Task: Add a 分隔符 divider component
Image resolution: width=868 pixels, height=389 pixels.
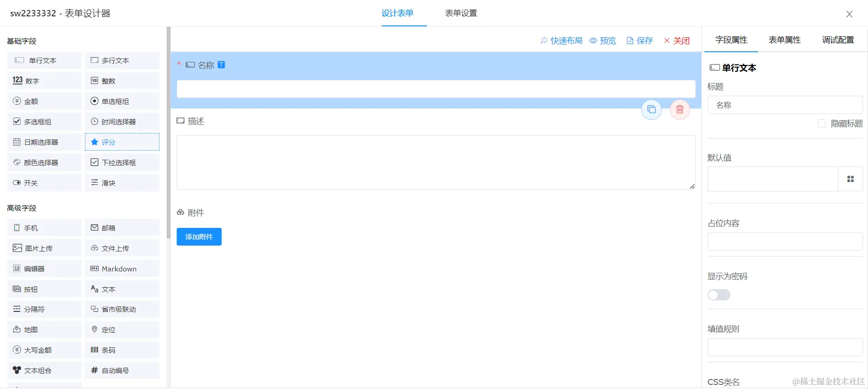Action: [x=45, y=309]
